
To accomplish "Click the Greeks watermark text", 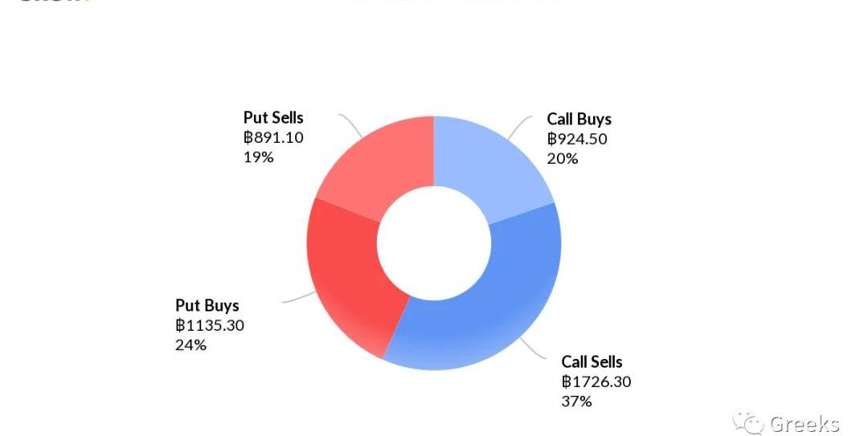I will coord(804,424).
